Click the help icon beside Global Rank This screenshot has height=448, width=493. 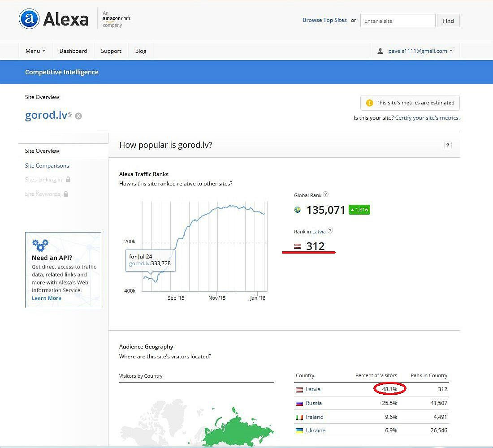[x=326, y=194]
